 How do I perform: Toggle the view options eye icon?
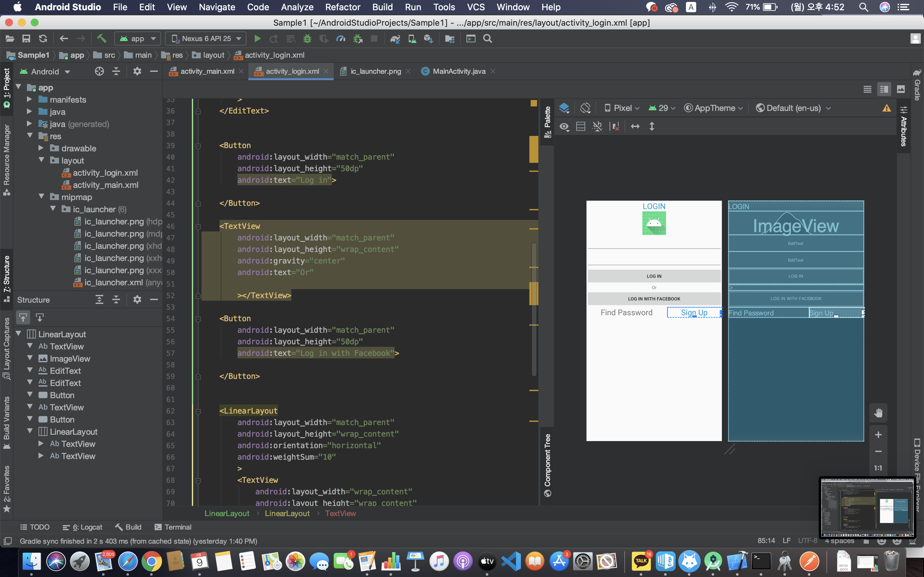click(x=564, y=127)
